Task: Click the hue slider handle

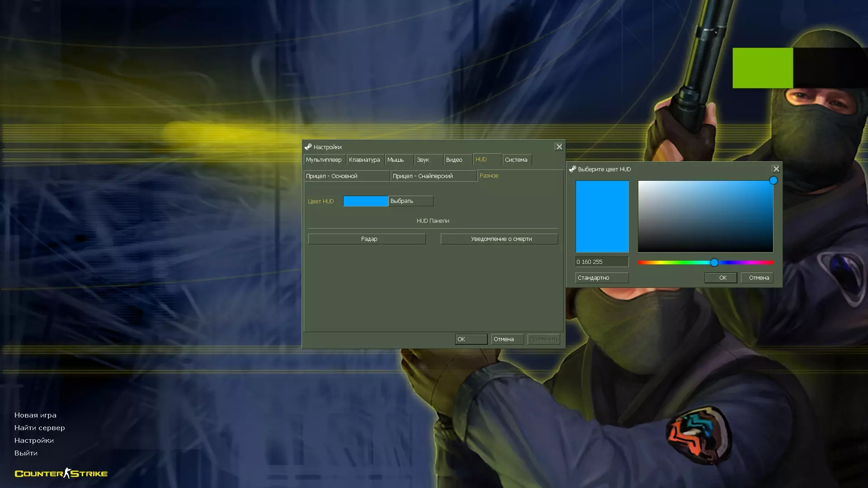Action: (x=714, y=263)
